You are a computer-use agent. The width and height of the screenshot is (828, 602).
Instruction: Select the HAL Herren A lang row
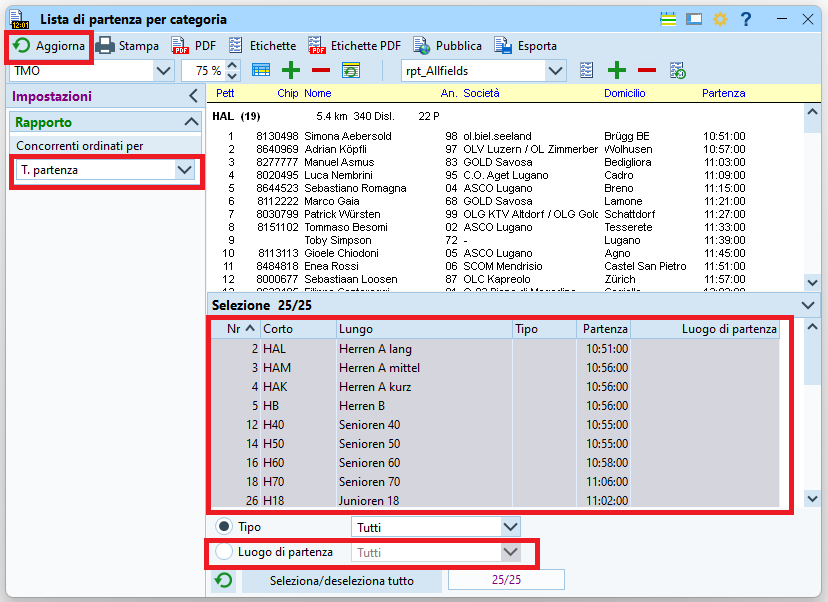tap(495, 349)
